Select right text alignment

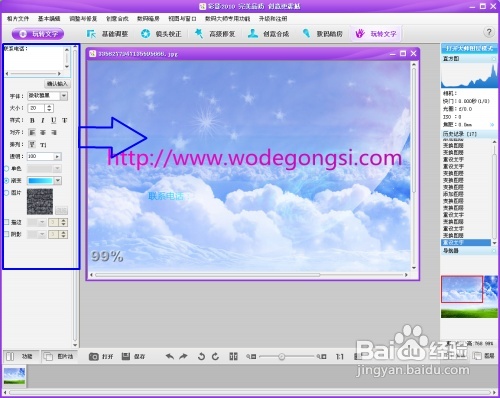point(54,132)
